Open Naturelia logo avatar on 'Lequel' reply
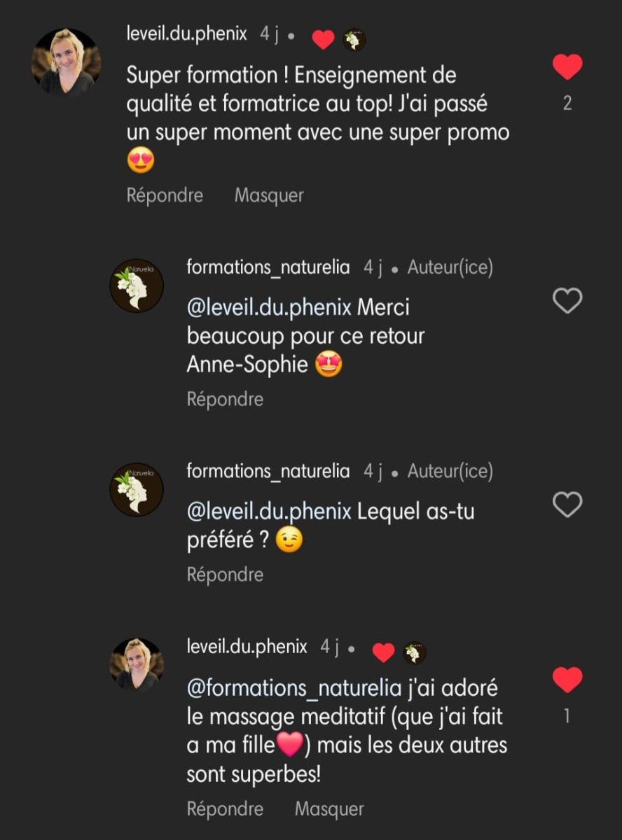This screenshot has width=622, height=840. (x=137, y=489)
